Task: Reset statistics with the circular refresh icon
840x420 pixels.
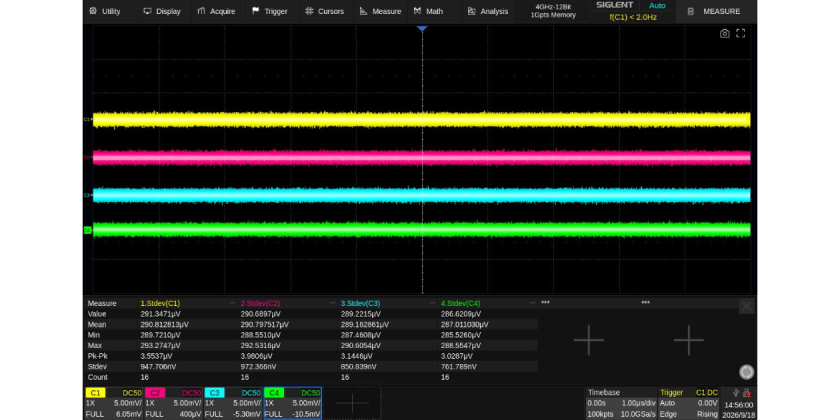Action: click(746, 372)
